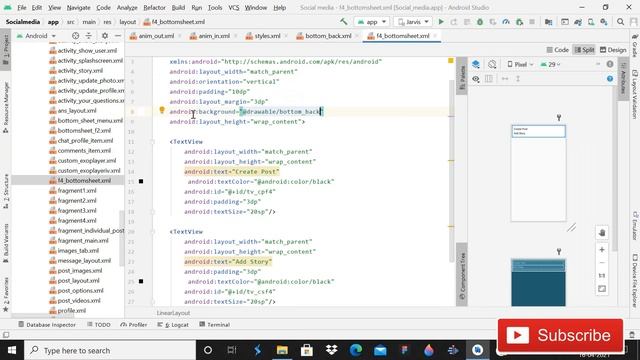Screen dimensions: 640x360
Task: Click the project panel settings gear icon
Action: (105, 36)
